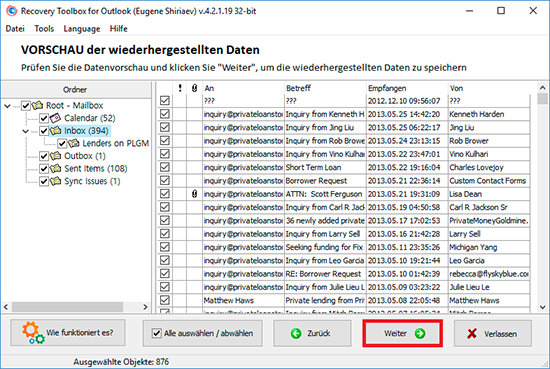Click the green back arrow on Zurück

296,333
